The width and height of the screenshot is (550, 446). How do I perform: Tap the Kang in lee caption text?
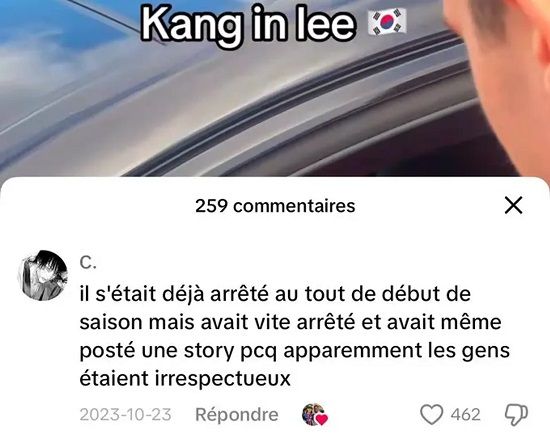248,25
